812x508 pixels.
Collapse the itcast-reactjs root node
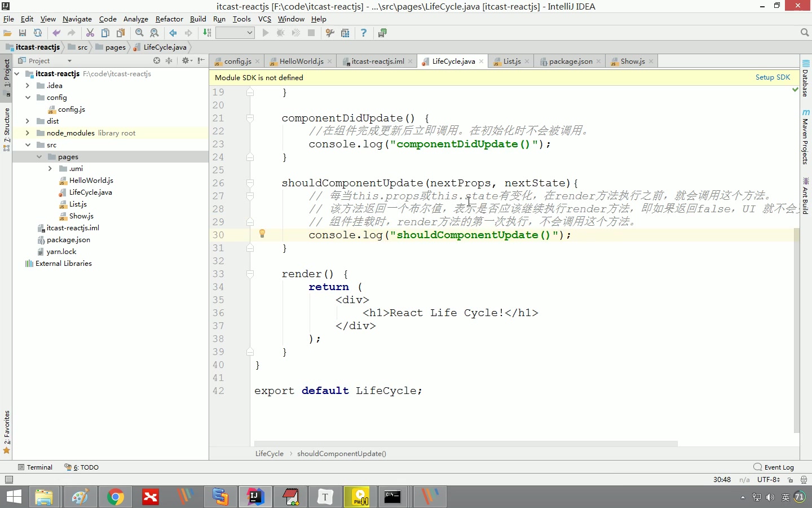17,74
